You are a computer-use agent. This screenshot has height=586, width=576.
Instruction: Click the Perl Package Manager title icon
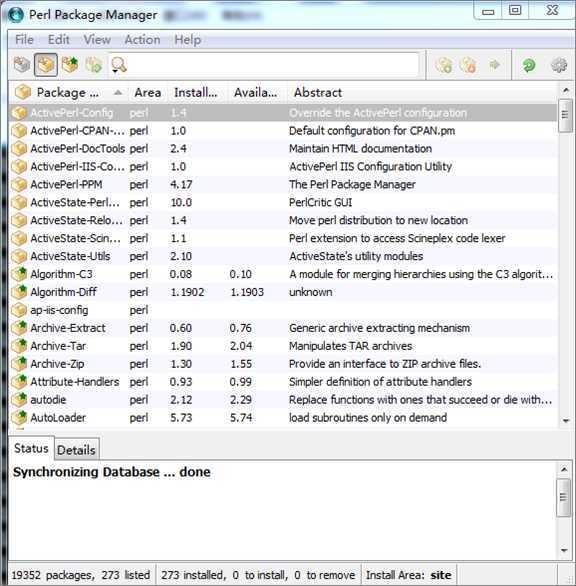(x=16, y=15)
